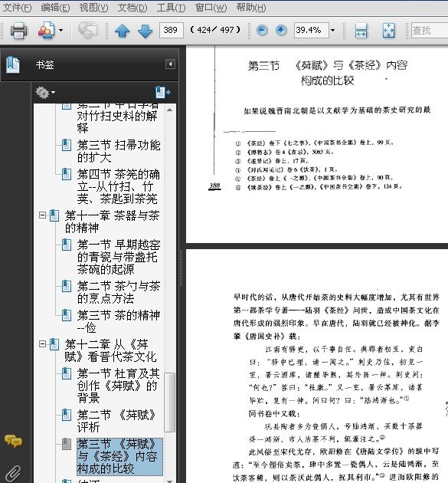Select bookmark 第一节 早期越窑的青瓷与带盏托茶碗的起源

click(x=119, y=257)
